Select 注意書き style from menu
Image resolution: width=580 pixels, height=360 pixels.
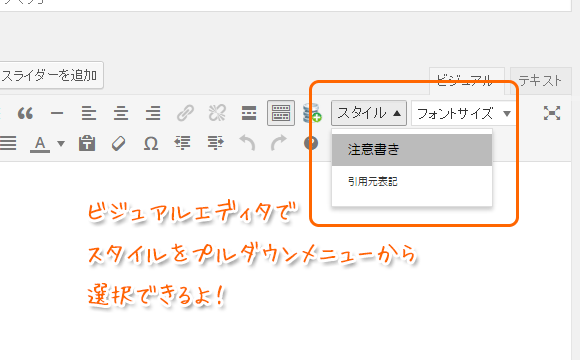click(x=412, y=150)
